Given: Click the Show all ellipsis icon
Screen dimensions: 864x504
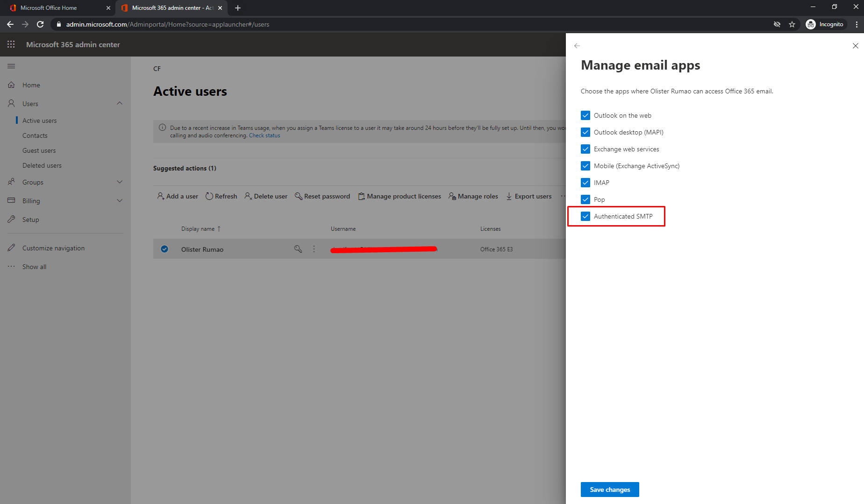Looking at the screenshot, I should (x=11, y=267).
